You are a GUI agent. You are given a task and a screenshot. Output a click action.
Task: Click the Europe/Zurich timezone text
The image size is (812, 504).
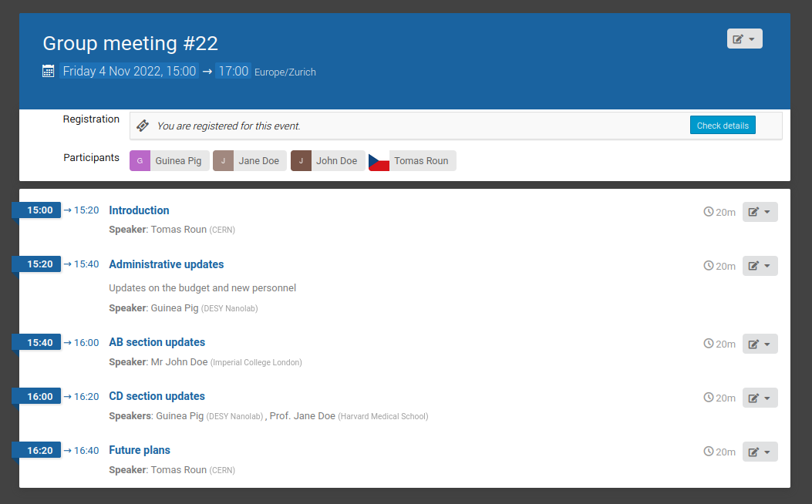[285, 72]
